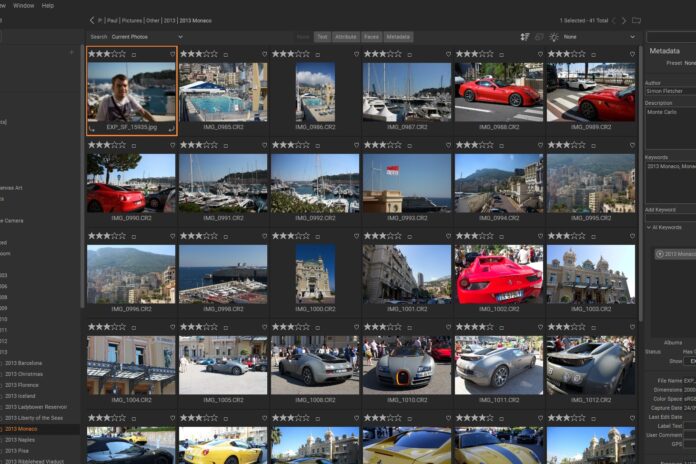This screenshot has width=696, height=464.
Task: Set star rating on IMG_0985.CR2
Action: pyautogui.click(x=199, y=54)
